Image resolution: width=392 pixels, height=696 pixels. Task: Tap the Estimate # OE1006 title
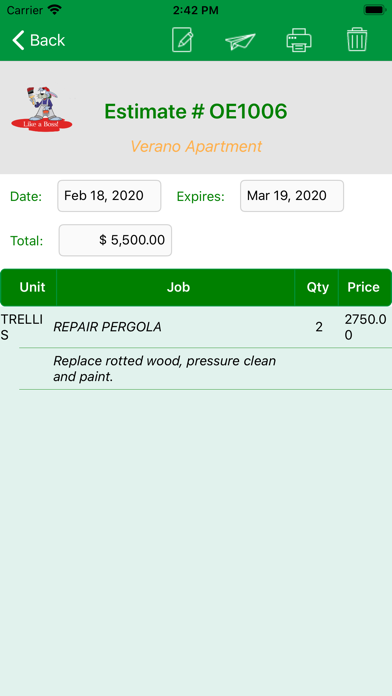(196, 111)
